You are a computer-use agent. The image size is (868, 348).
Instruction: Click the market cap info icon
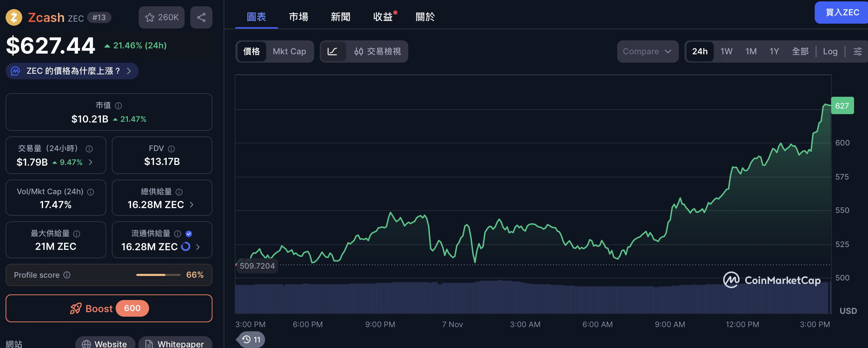click(x=118, y=105)
